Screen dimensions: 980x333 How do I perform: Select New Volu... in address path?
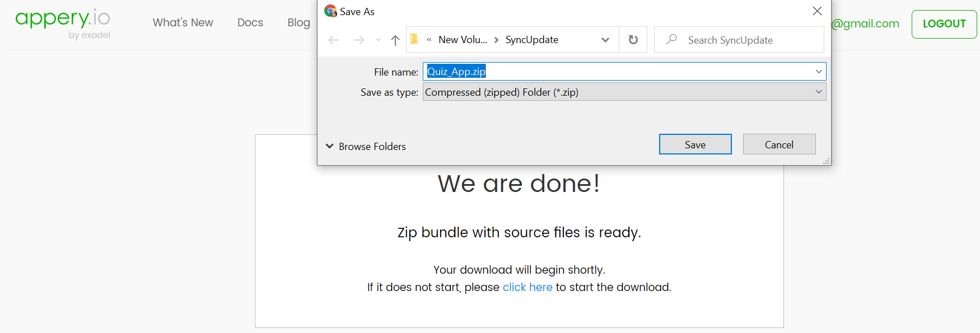[x=463, y=40]
